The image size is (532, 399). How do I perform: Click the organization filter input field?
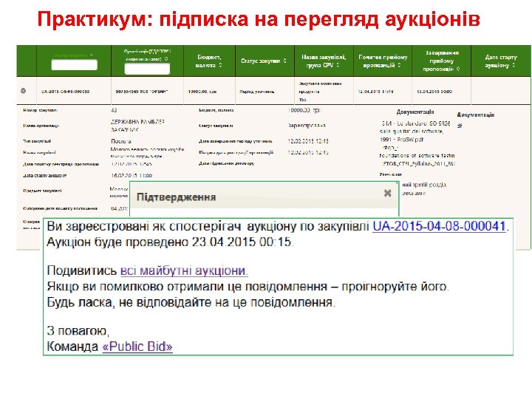point(147,69)
